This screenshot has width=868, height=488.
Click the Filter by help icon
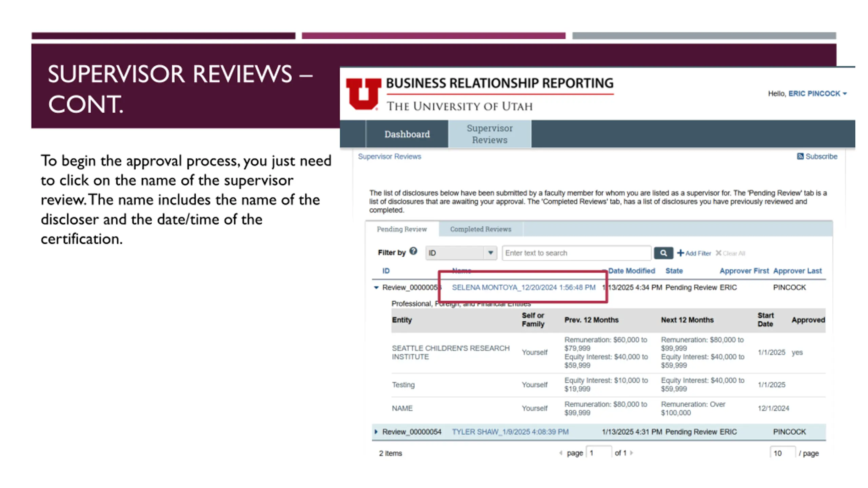pos(413,251)
